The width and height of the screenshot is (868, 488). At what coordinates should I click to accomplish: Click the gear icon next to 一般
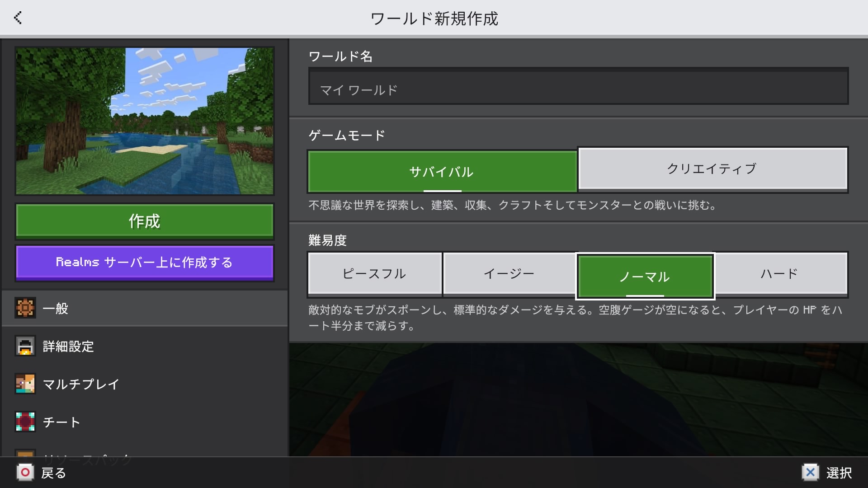point(25,308)
